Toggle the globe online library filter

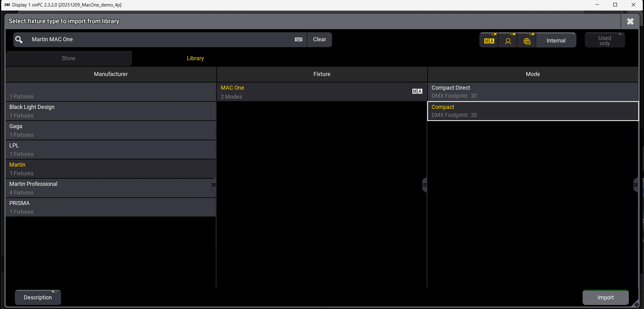pyautogui.click(x=527, y=40)
